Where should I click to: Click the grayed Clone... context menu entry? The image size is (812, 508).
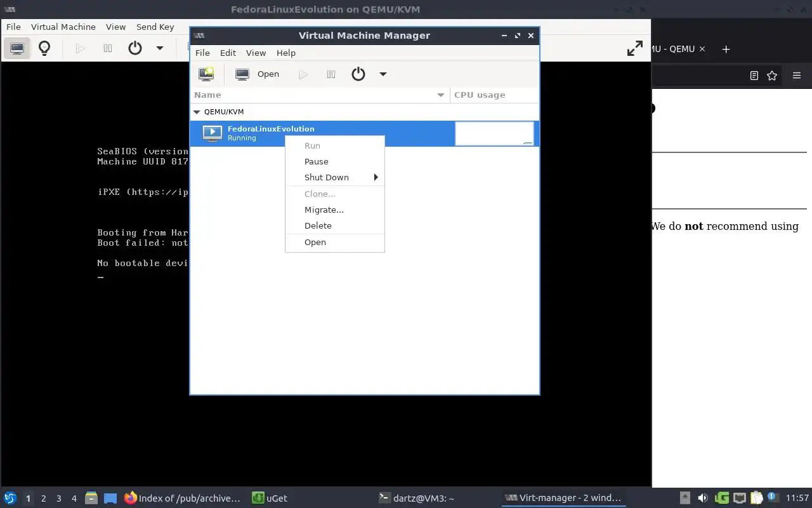[x=334, y=194]
